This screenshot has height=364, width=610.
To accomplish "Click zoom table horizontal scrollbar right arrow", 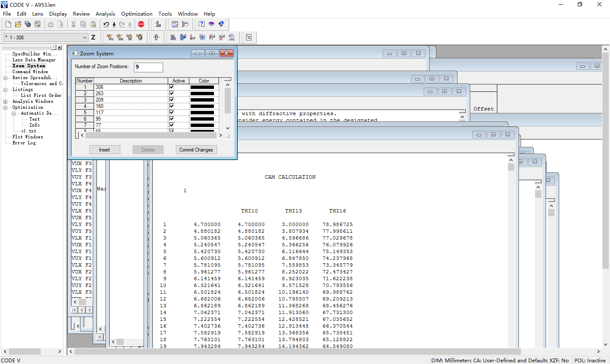I will pyautogui.click(x=220, y=135).
